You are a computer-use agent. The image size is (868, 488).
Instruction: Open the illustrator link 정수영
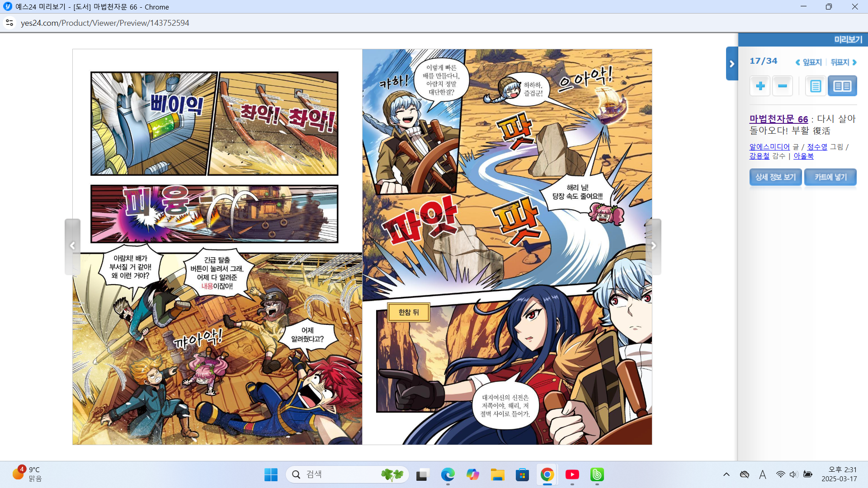click(x=817, y=147)
